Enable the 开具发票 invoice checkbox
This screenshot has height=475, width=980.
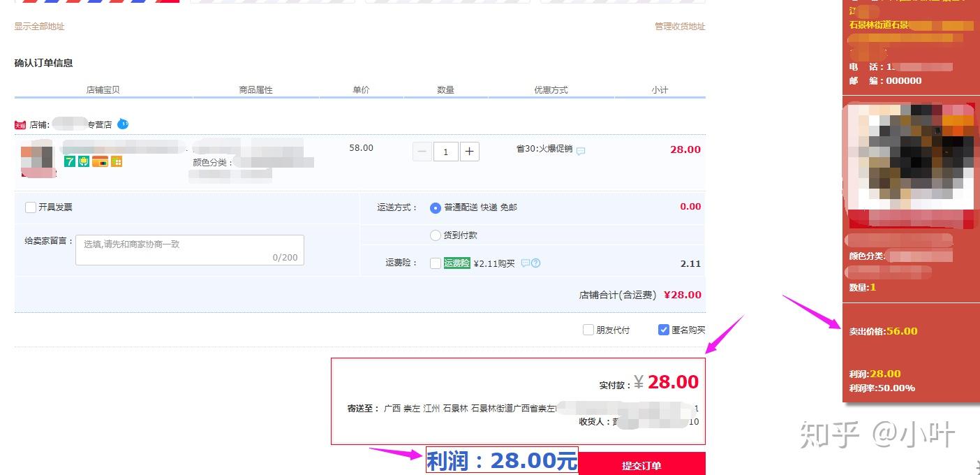[31, 207]
